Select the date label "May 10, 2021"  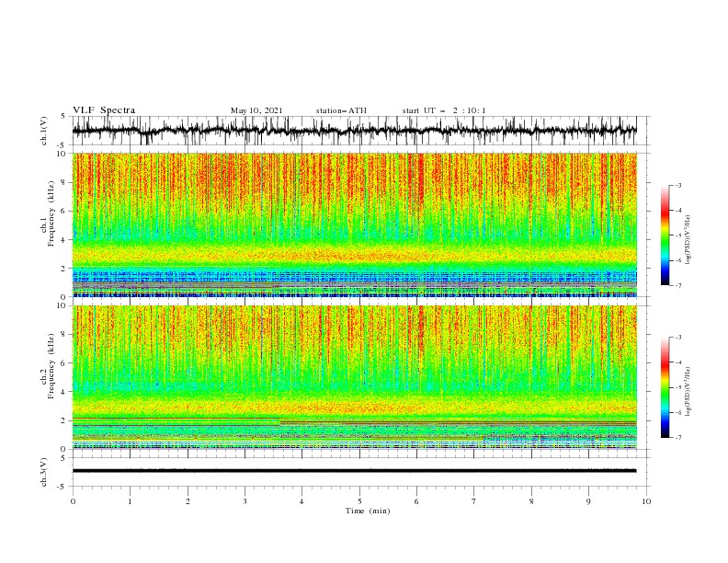[x=256, y=110]
